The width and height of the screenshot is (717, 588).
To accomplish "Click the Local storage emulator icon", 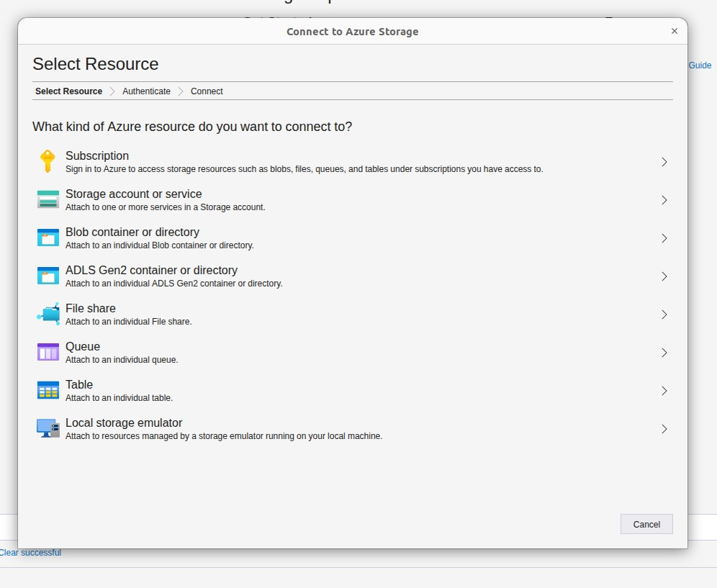I will pos(48,428).
